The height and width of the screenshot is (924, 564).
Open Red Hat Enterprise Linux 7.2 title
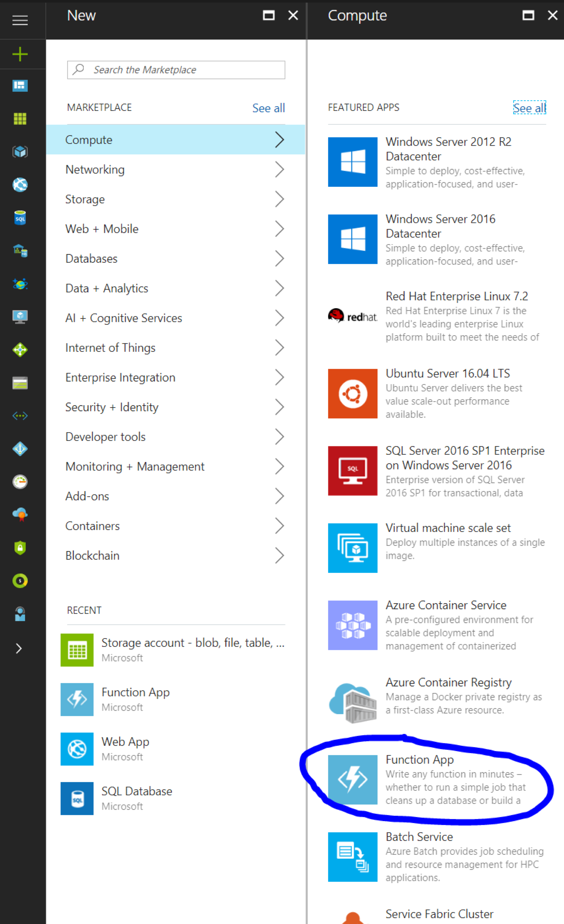click(457, 296)
